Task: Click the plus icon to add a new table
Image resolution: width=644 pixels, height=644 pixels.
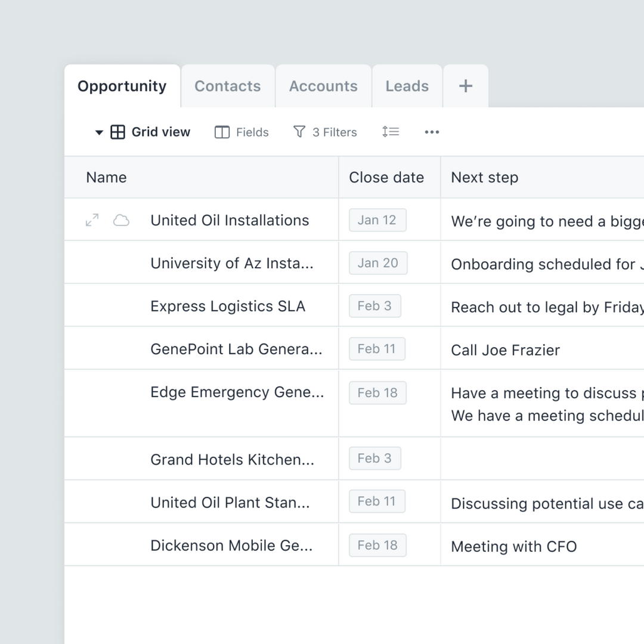Action: [x=465, y=85]
